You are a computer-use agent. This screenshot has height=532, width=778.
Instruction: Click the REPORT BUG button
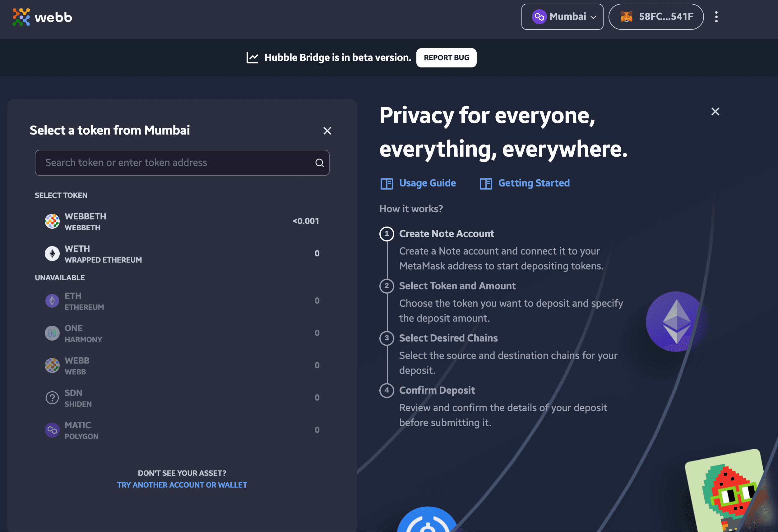pos(446,57)
